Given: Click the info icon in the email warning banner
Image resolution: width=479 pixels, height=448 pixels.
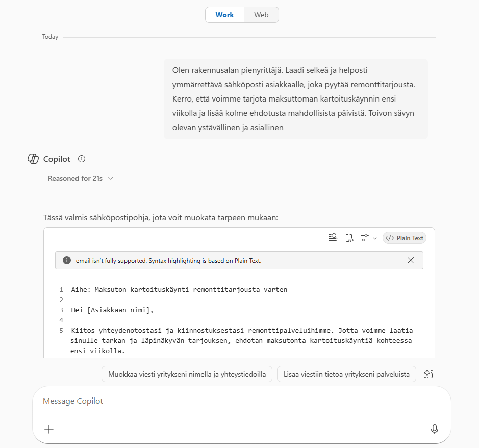Looking at the screenshot, I should (x=67, y=260).
